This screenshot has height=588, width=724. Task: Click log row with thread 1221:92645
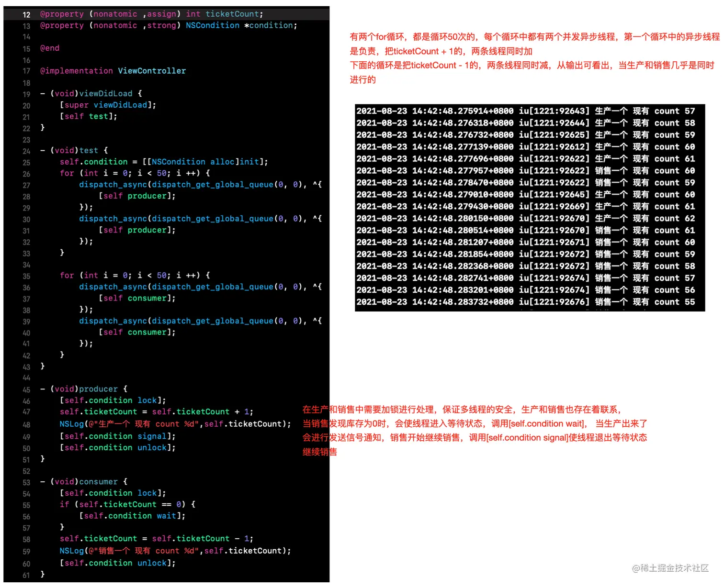pyautogui.click(x=525, y=195)
